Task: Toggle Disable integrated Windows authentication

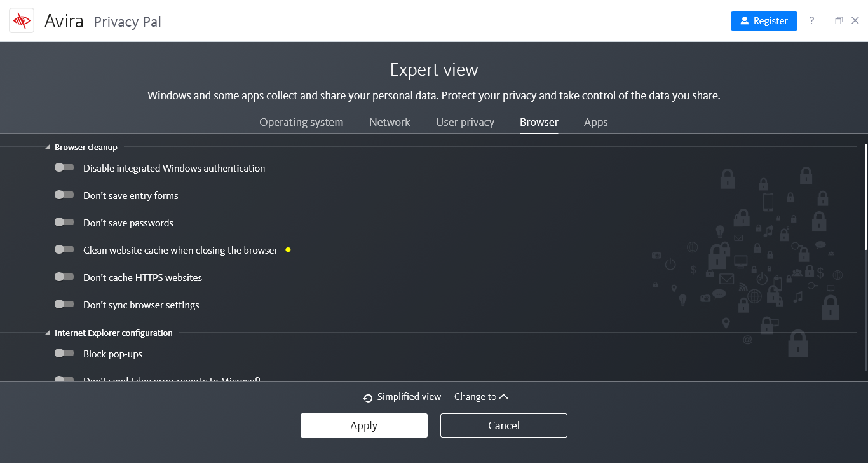Action: [64, 168]
